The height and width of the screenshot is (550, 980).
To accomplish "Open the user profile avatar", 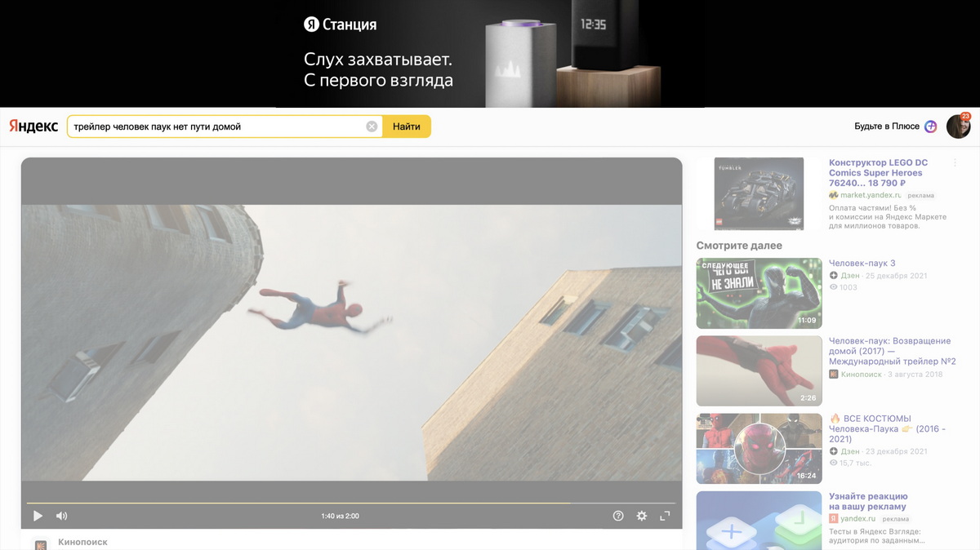I will (x=958, y=126).
